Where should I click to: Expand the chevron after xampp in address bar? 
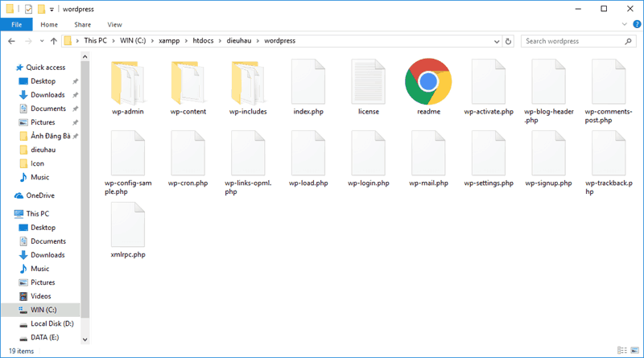tap(187, 41)
